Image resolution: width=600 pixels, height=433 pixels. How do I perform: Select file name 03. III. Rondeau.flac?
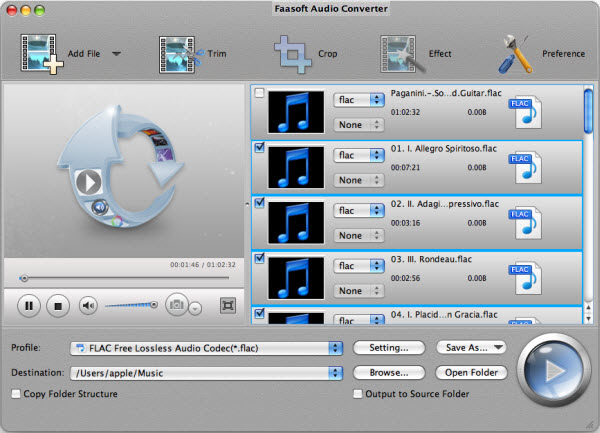coord(431,259)
